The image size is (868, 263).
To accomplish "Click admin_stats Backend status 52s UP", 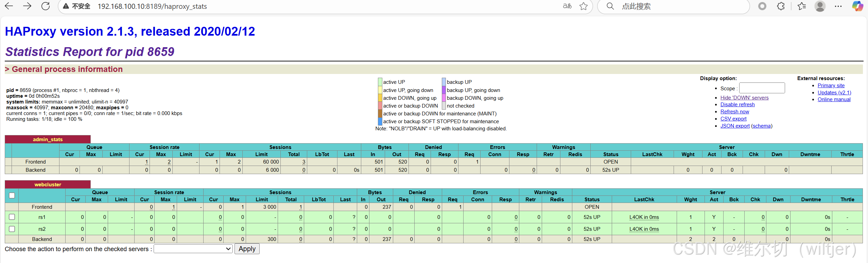I will [610, 170].
